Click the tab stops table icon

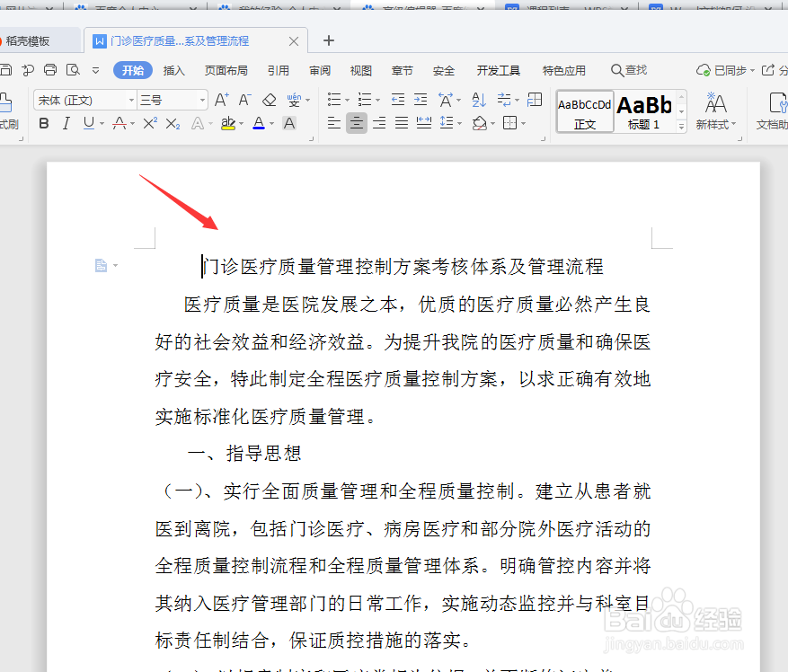pos(535,100)
